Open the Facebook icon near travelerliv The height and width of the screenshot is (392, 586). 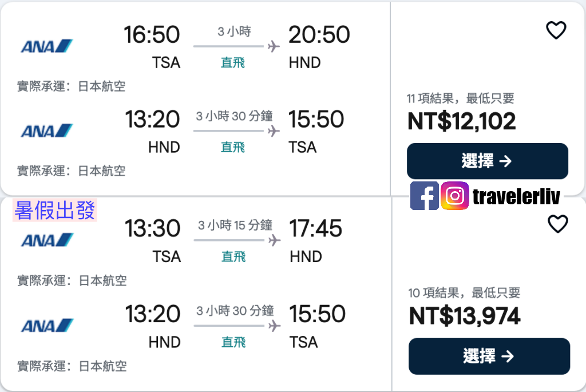(x=424, y=196)
